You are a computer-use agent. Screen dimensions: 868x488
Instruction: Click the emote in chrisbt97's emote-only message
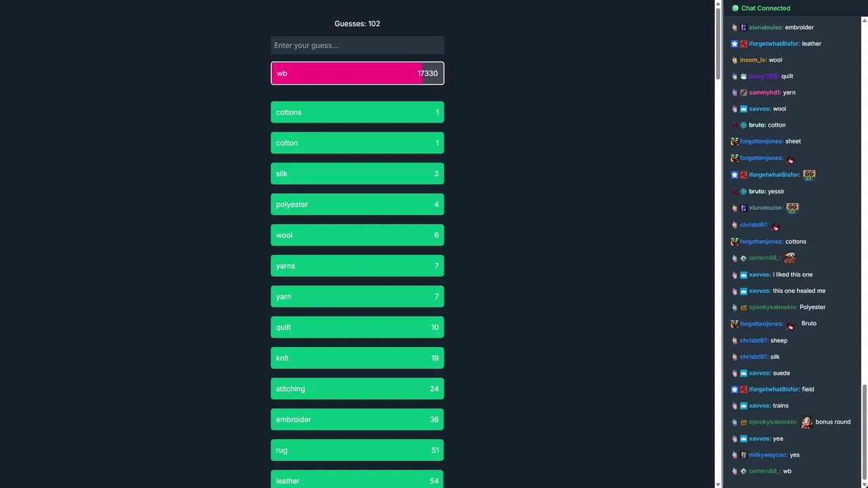coord(776,226)
